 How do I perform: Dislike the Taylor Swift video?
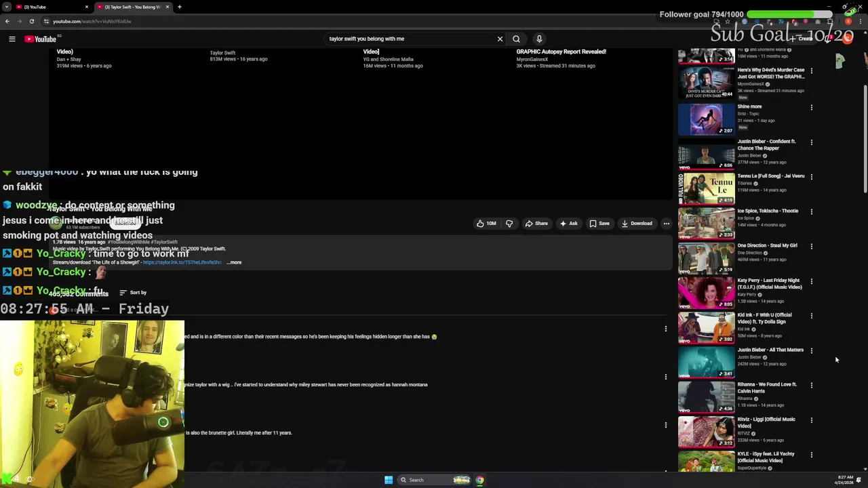pos(509,223)
